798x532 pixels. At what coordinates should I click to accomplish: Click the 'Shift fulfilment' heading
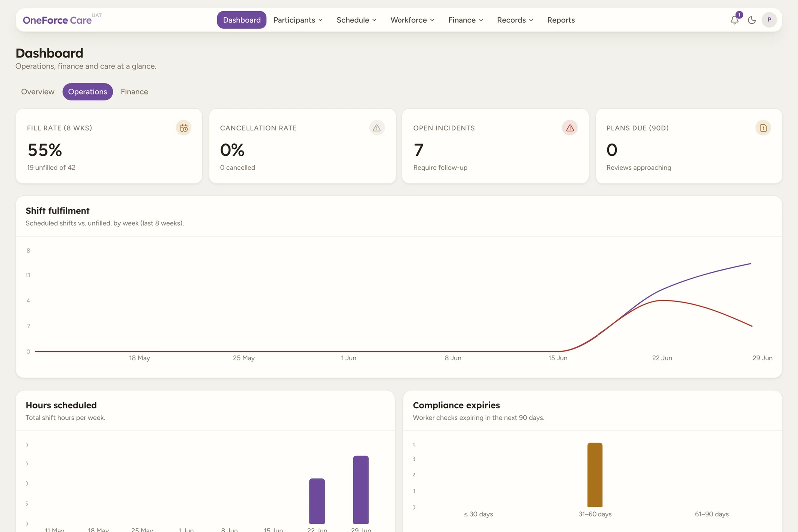pyautogui.click(x=58, y=211)
